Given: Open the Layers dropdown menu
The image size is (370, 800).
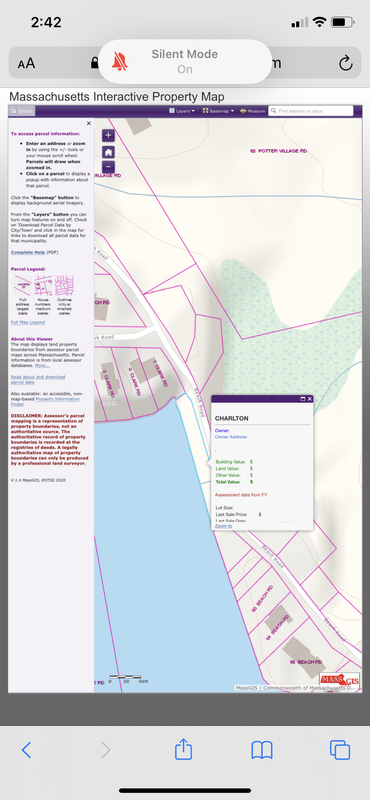Looking at the screenshot, I should click(182, 111).
